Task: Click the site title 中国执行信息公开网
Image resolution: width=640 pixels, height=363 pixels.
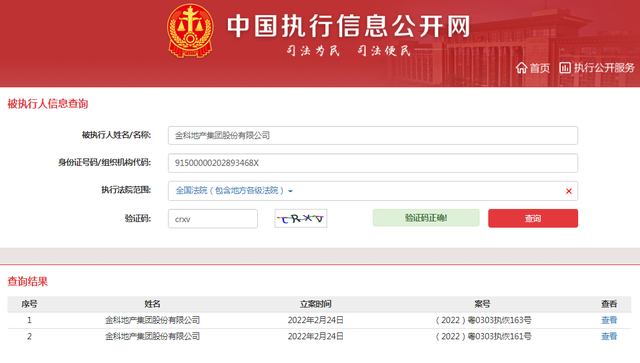Action: coord(349,26)
